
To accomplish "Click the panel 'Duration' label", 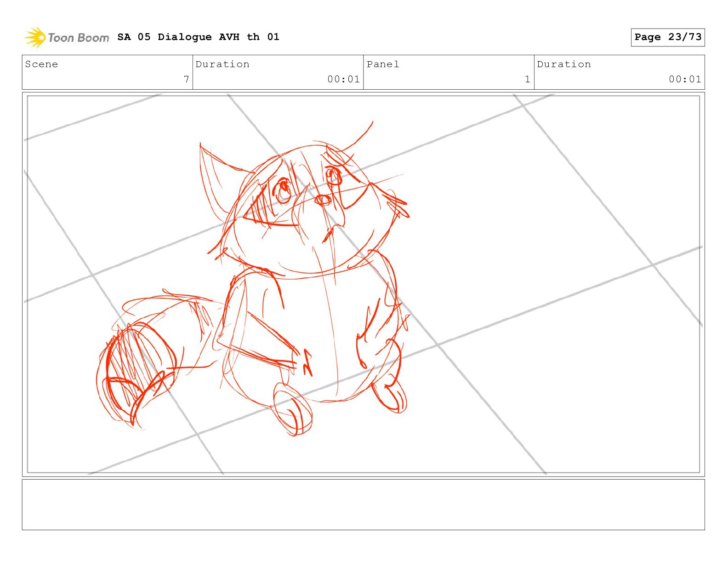I will (x=564, y=64).
